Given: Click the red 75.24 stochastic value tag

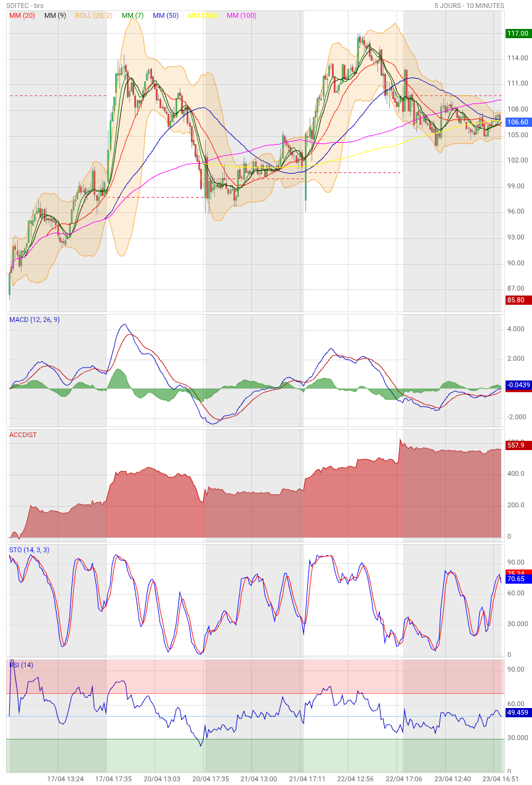Looking at the screenshot, I should pos(518,573).
